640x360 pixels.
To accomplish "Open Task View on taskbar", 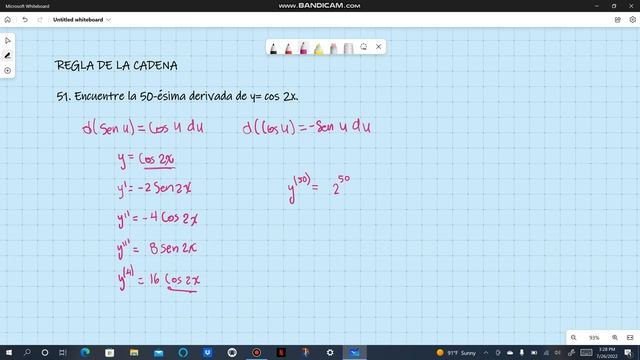I will click(x=62, y=352).
